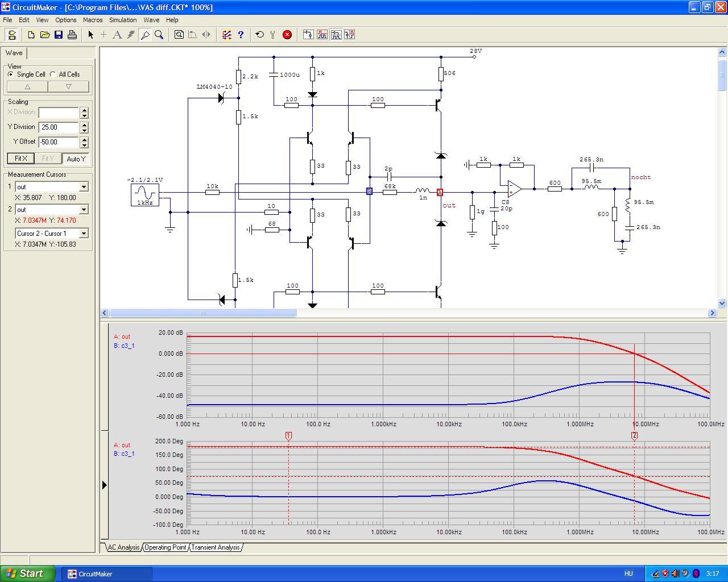
Task: Select the magnifier zoom tool
Action: click(x=159, y=35)
